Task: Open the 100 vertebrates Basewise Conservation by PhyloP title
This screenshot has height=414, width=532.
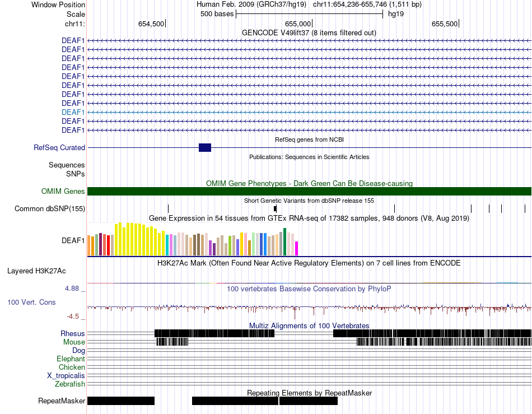Action: [x=309, y=289]
